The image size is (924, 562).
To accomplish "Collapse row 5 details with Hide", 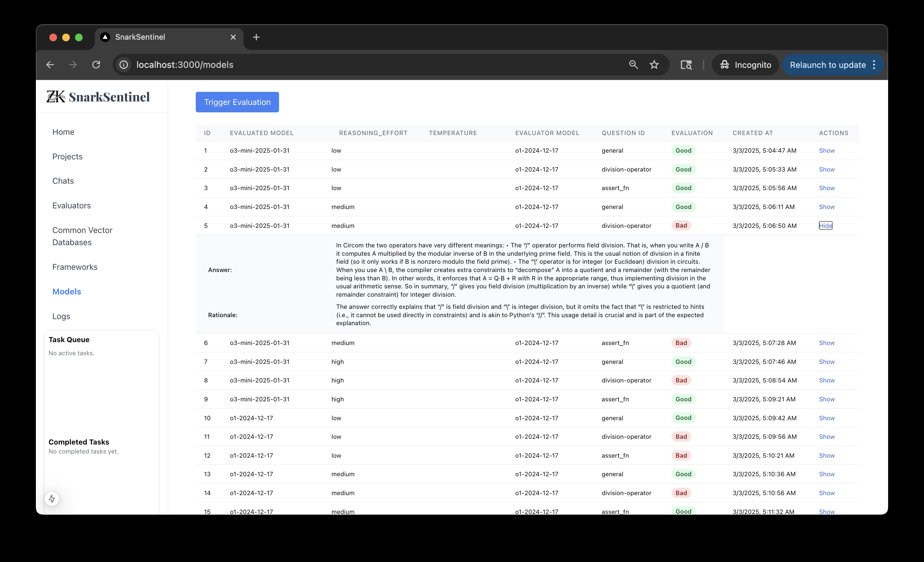I will coord(825,226).
